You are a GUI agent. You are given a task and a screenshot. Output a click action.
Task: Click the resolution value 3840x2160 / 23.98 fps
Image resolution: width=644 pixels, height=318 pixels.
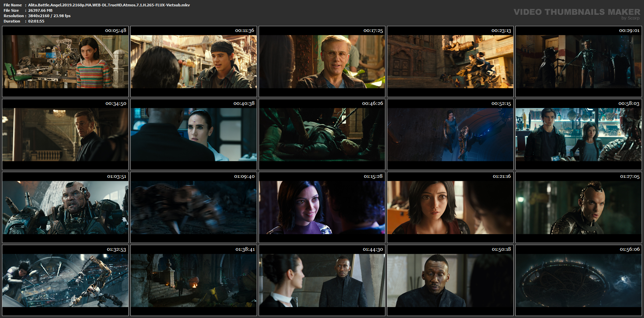49,16
